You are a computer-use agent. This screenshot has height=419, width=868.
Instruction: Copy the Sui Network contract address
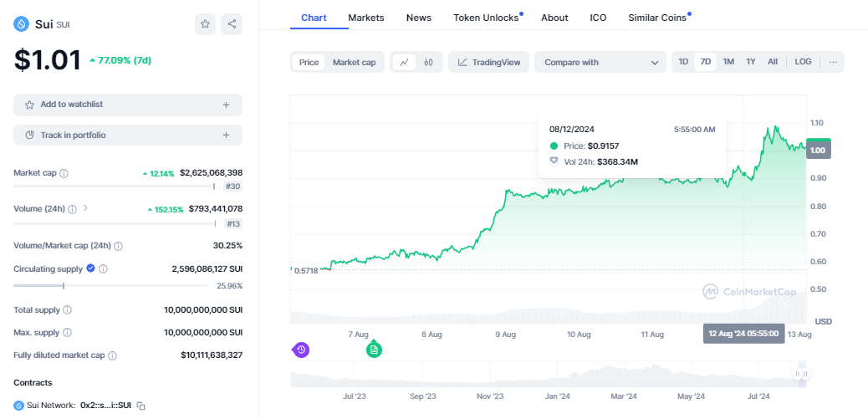point(141,406)
